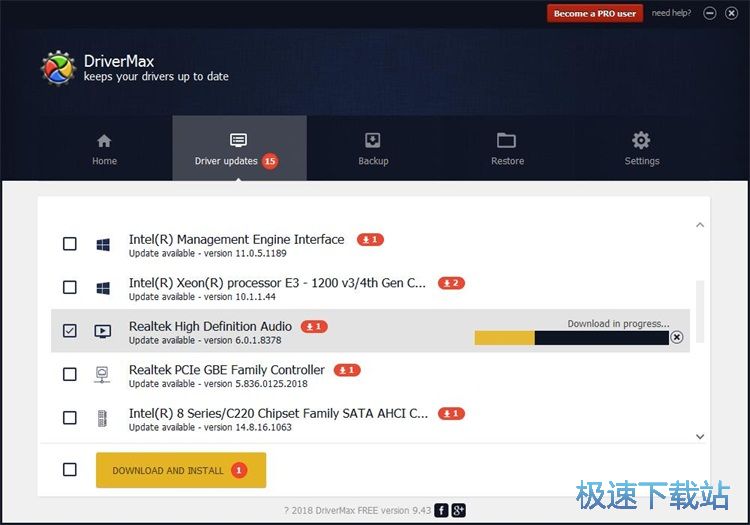The image size is (750, 525).
Task: Open the Settings tab
Action: pos(641,149)
